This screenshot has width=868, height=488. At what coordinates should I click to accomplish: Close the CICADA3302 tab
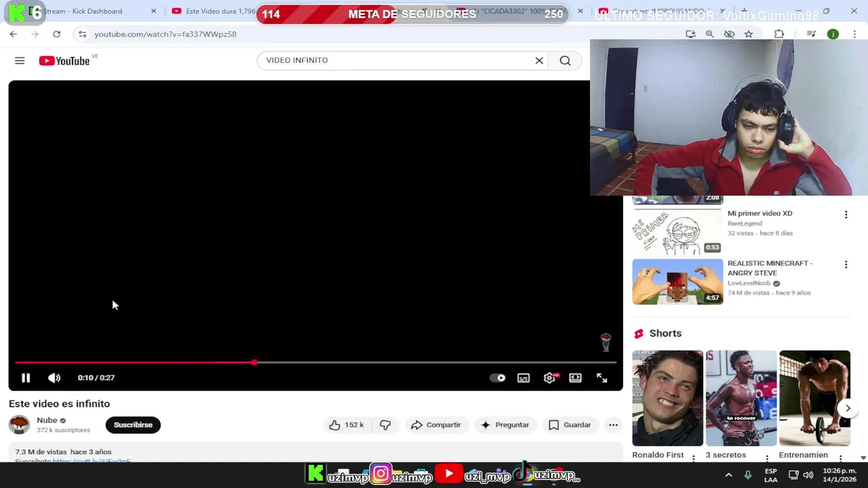click(580, 11)
